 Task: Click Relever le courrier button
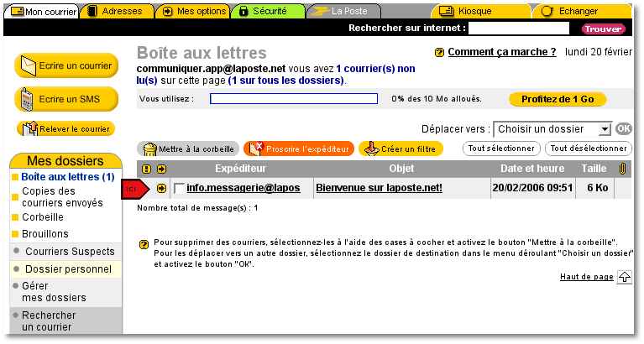coord(65,129)
